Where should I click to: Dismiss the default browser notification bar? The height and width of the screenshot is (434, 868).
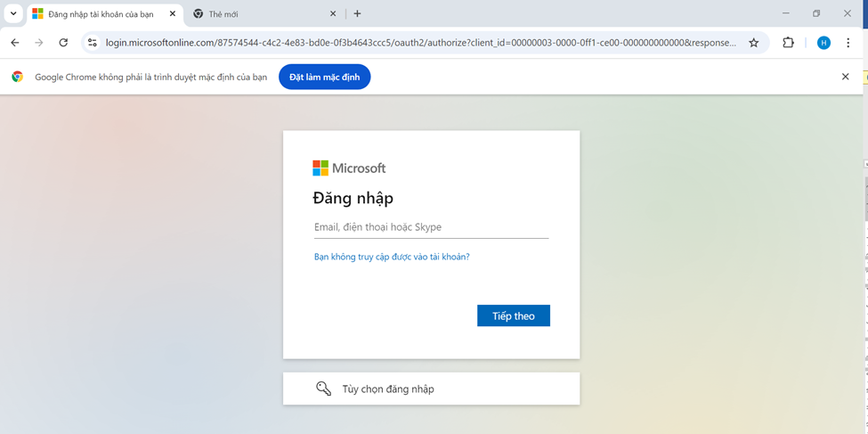(x=845, y=78)
